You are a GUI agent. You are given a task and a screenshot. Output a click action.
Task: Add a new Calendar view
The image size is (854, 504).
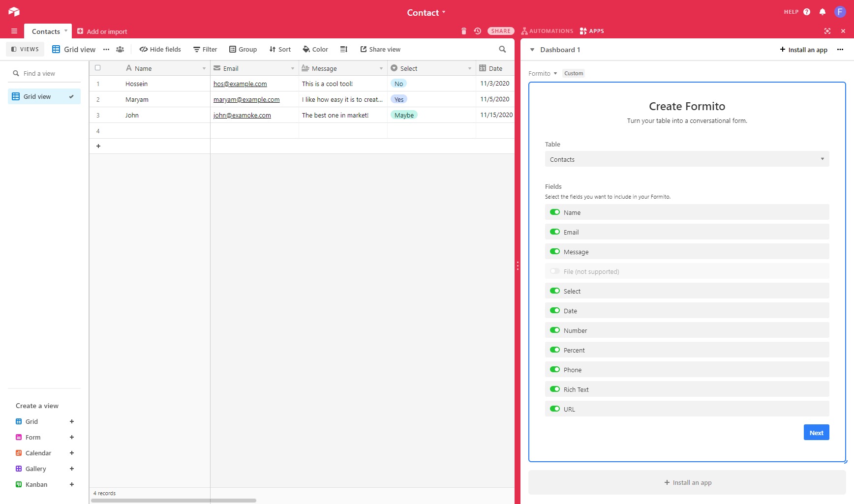(x=72, y=453)
